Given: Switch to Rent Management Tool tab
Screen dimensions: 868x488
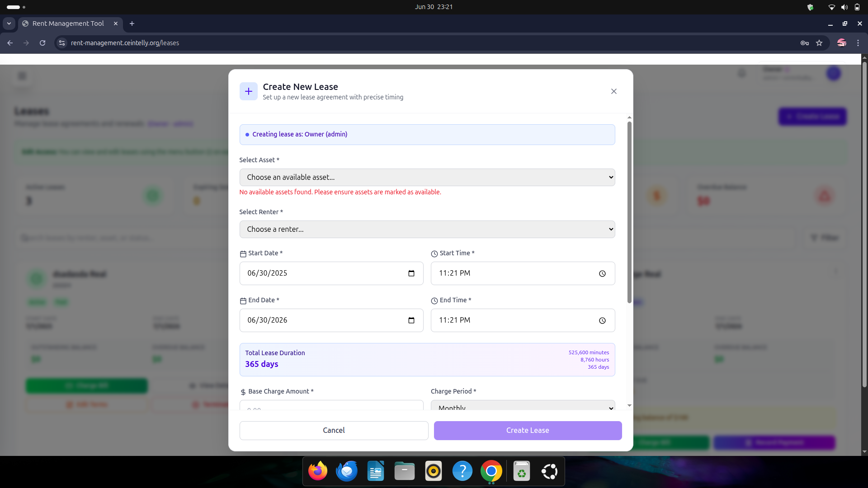Looking at the screenshot, I should pyautogui.click(x=68, y=23).
